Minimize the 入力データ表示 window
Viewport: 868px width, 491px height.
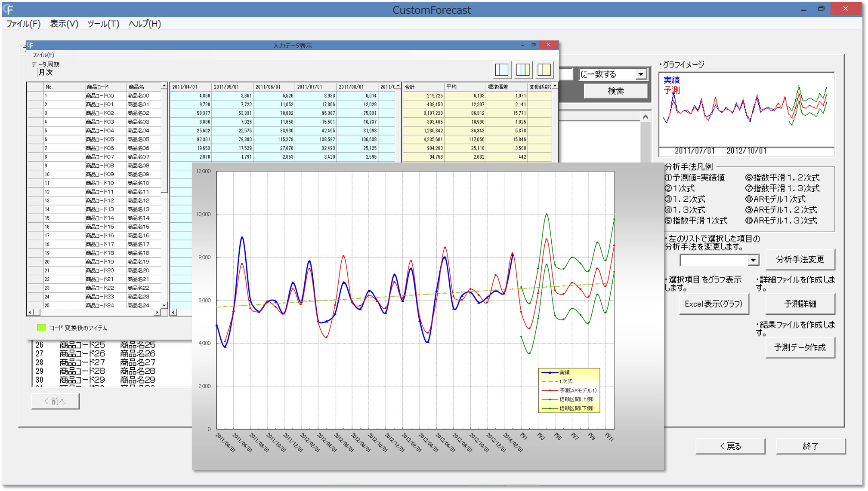click(522, 45)
